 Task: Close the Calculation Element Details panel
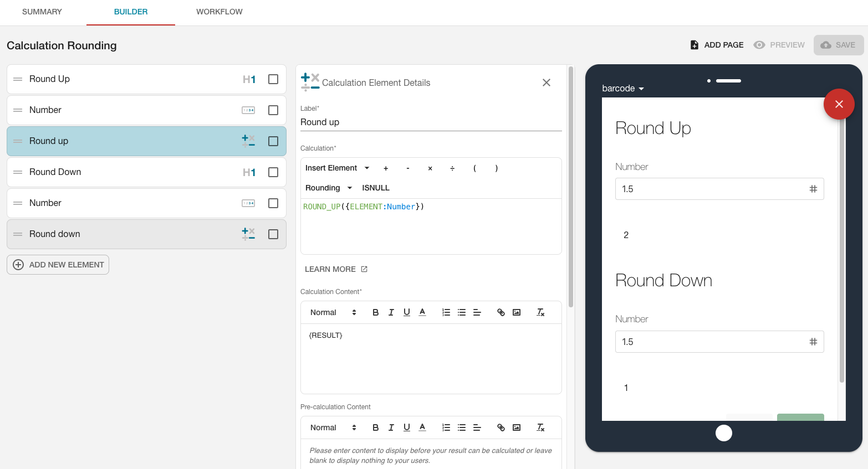click(x=547, y=83)
